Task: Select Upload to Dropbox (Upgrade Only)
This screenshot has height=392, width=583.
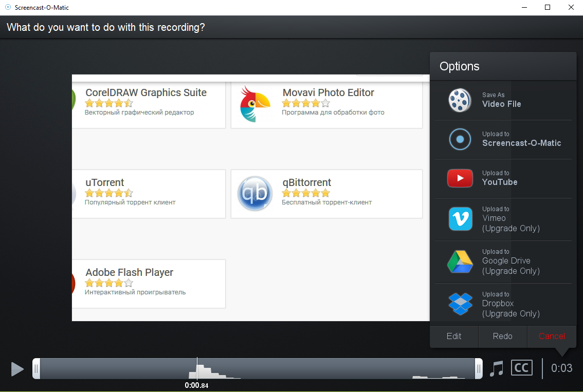Action: 503,304
